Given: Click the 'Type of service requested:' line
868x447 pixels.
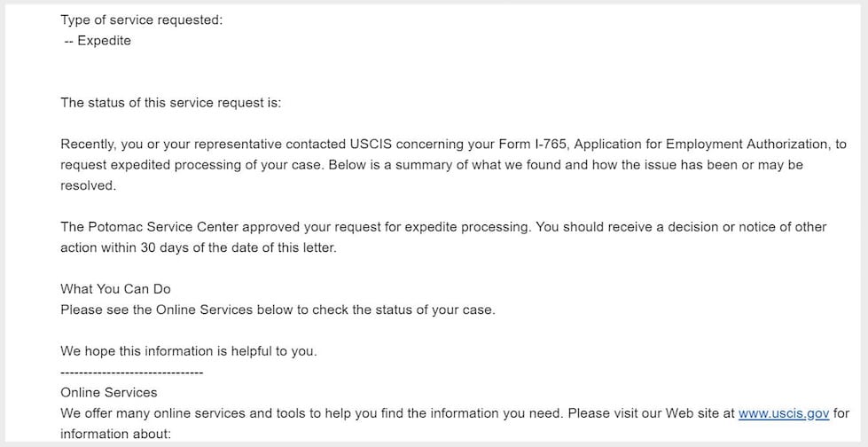Looking at the screenshot, I should [x=141, y=20].
